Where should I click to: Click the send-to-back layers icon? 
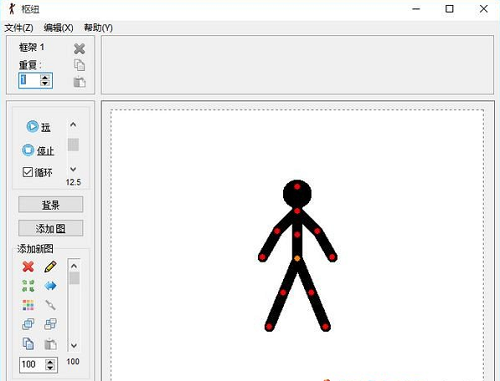point(50,324)
